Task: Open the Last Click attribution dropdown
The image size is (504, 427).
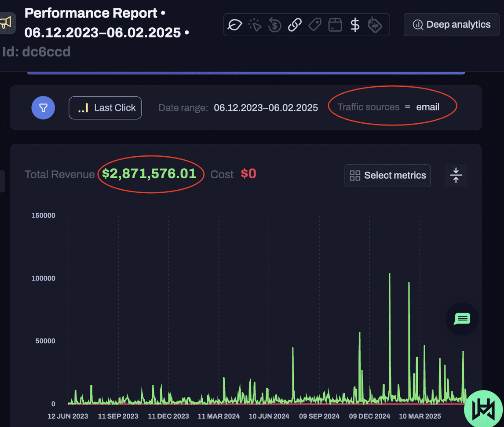Action: tap(105, 108)
